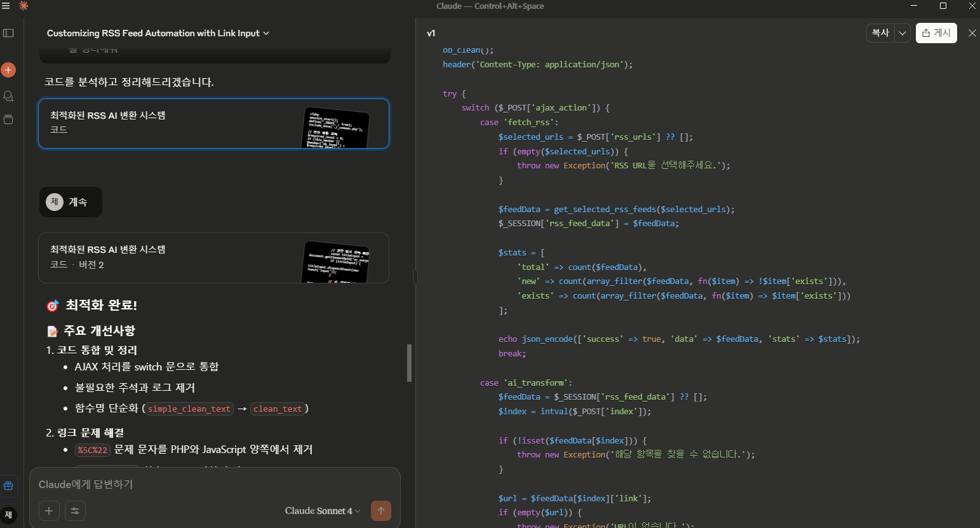Open the chats list icon in sidebar
The image size is (980, 528).
click(8, 96)
